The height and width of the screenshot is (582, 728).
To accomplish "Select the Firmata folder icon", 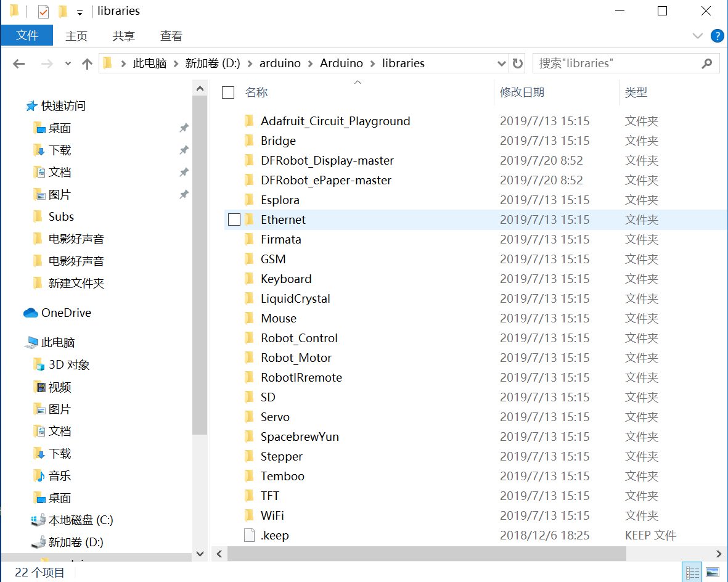I will click(249, 240).
